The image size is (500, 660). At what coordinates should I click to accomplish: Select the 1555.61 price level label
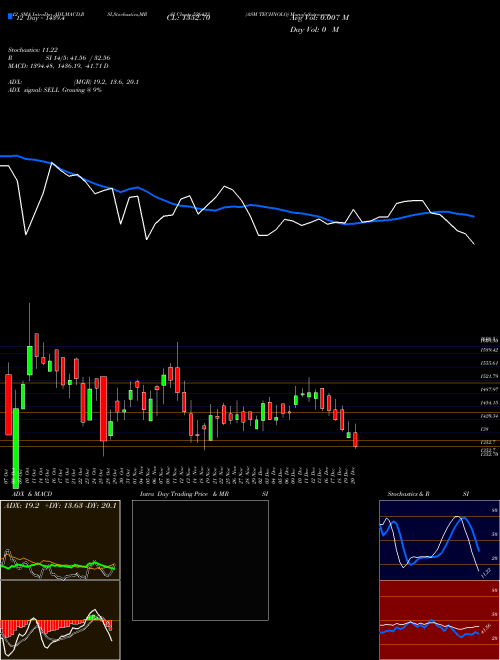point(489,362)
